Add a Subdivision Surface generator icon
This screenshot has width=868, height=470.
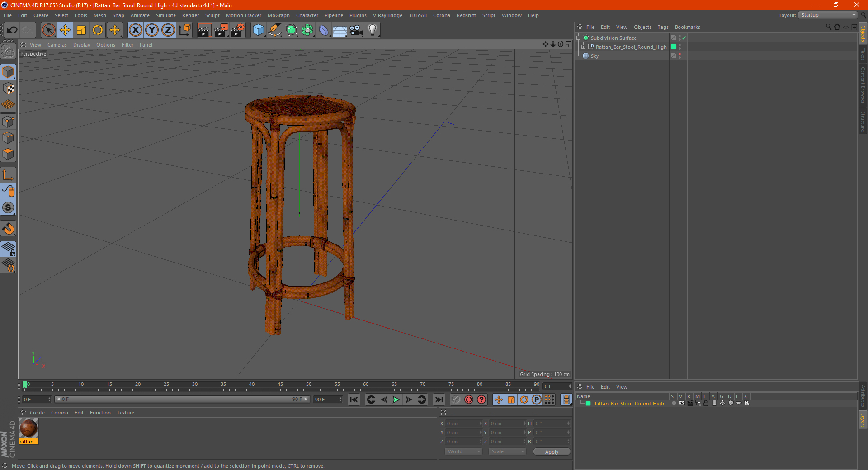pyautogui.click(x=291, y=30)
